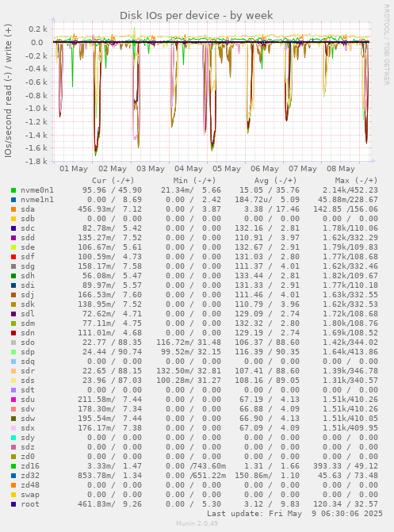394x532 pixels.
Task: Click root avg value '3.12 / 9.83'
Action: click(x=271, y=503)
